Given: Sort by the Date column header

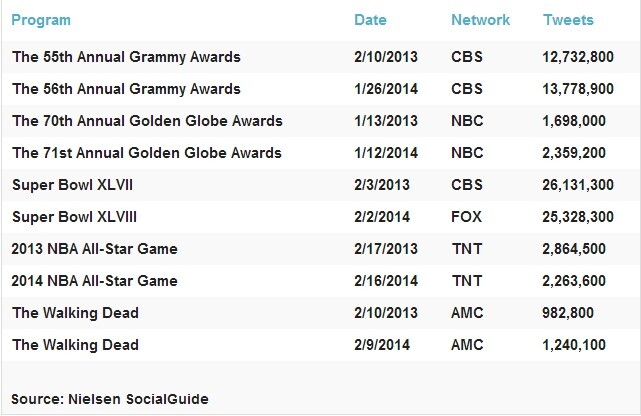Looking at the screenshot, I should (370, 20).
